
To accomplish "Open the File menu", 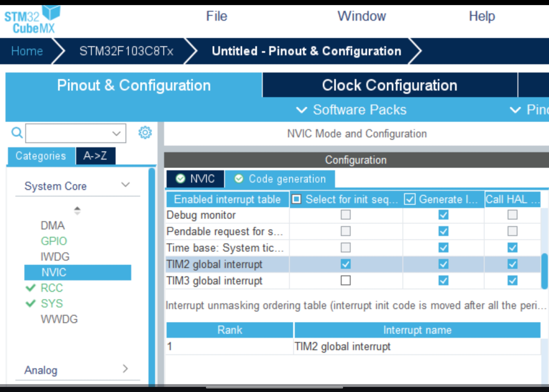I will point(216,16).
